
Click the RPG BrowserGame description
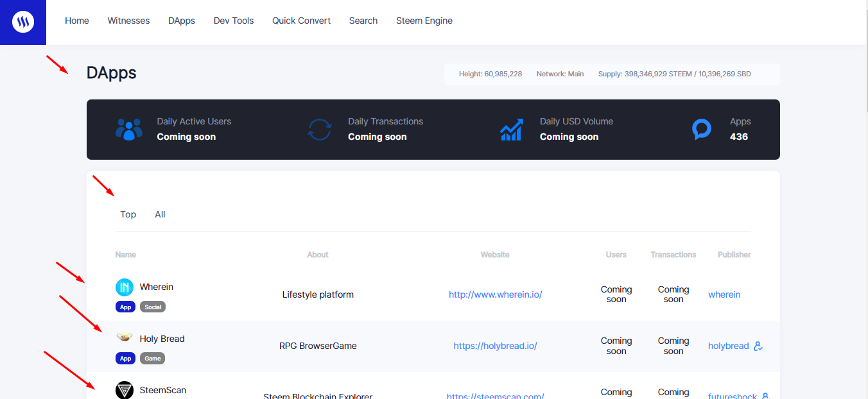(318, 346)
